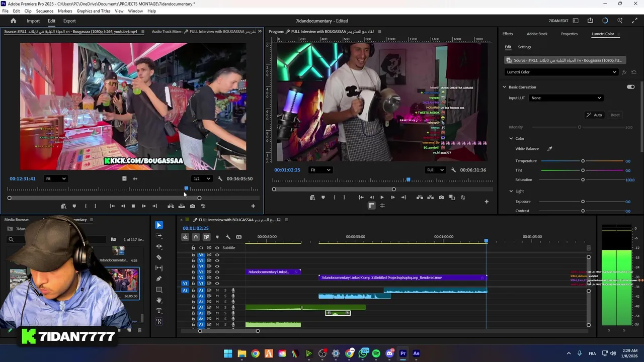Select purple rendered comp clip on V2
The image size is (644, 362).
[403, 278]
